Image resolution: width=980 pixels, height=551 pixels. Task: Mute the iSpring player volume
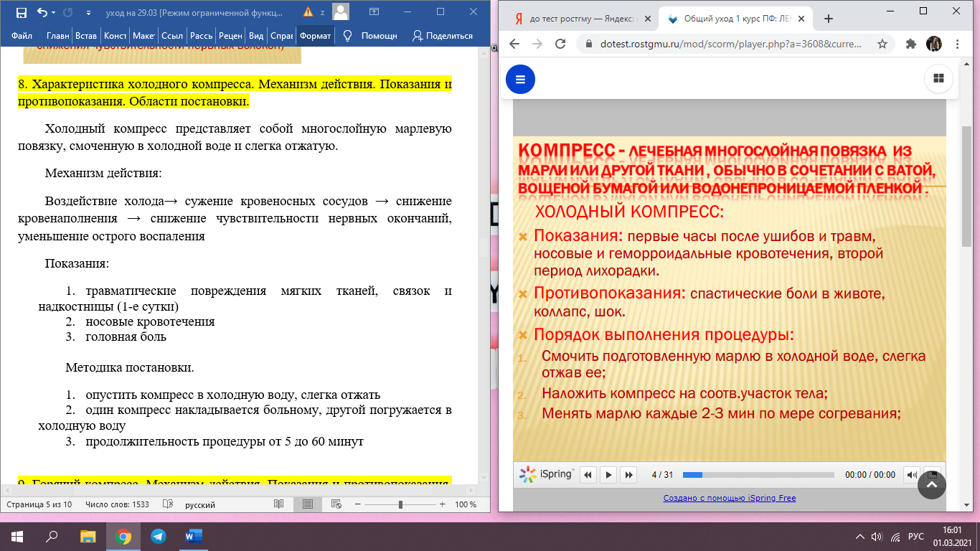(x=911, y=474)
